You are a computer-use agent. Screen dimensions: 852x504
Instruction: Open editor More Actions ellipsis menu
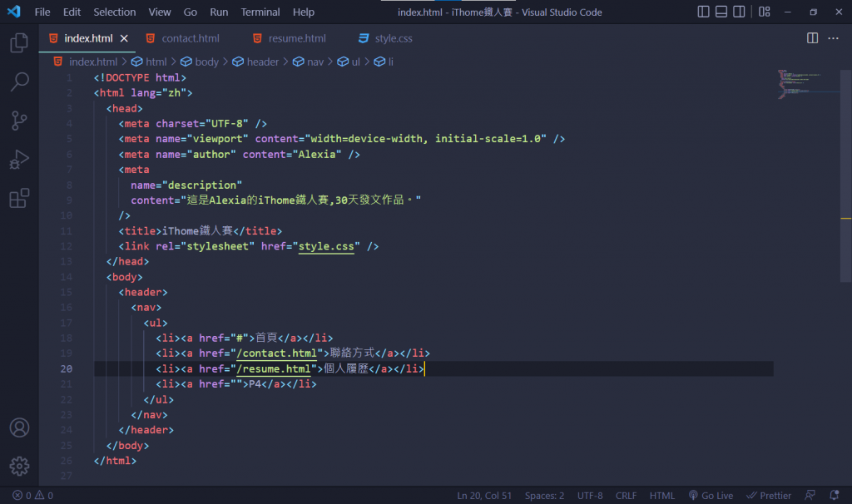coord(833,38)
